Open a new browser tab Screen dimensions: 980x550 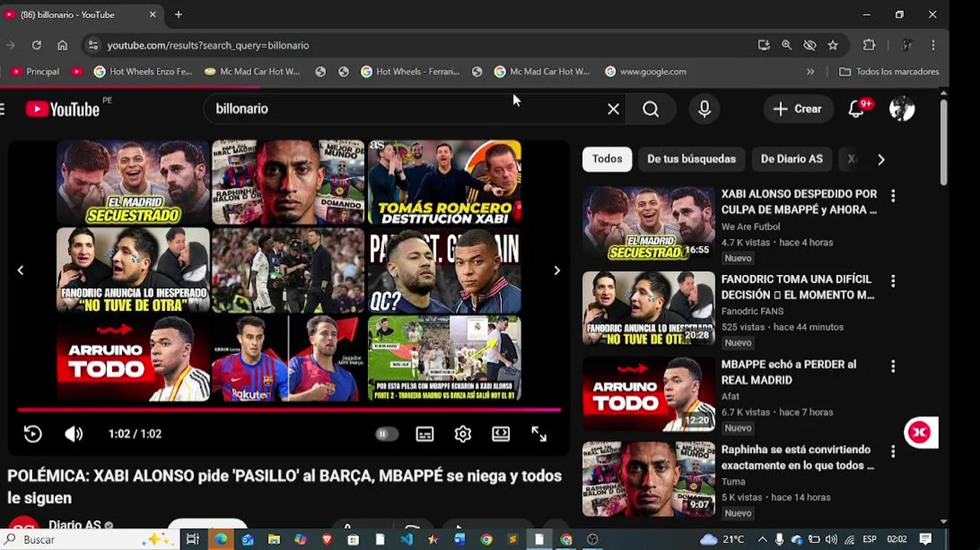(x=178, y=15)
